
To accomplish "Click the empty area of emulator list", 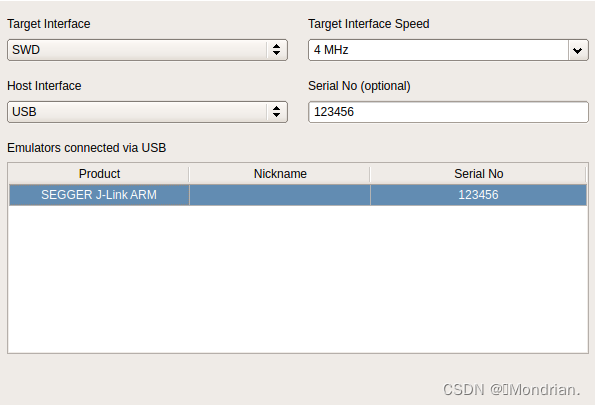I will click(x=298, y=279).
